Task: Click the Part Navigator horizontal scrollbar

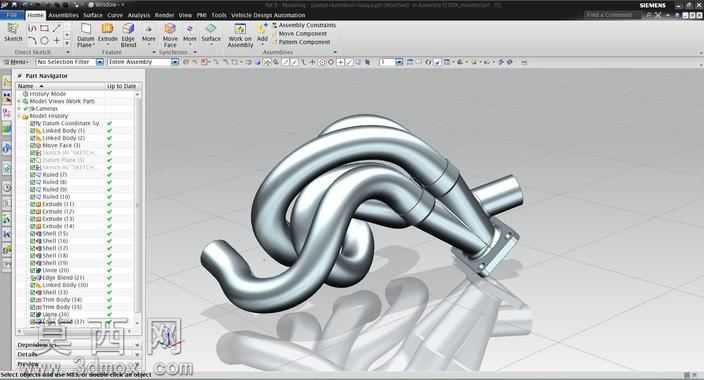Action: (75, 331)
